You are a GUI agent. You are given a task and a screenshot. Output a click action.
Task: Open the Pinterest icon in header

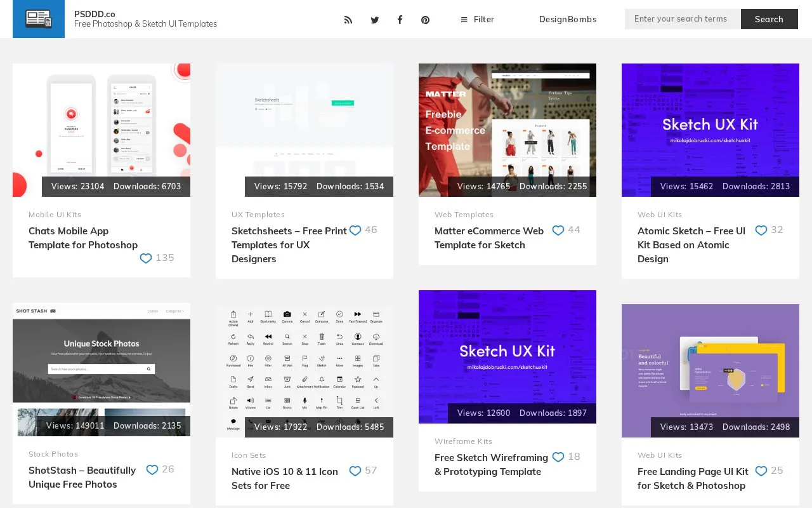point(426,20)
